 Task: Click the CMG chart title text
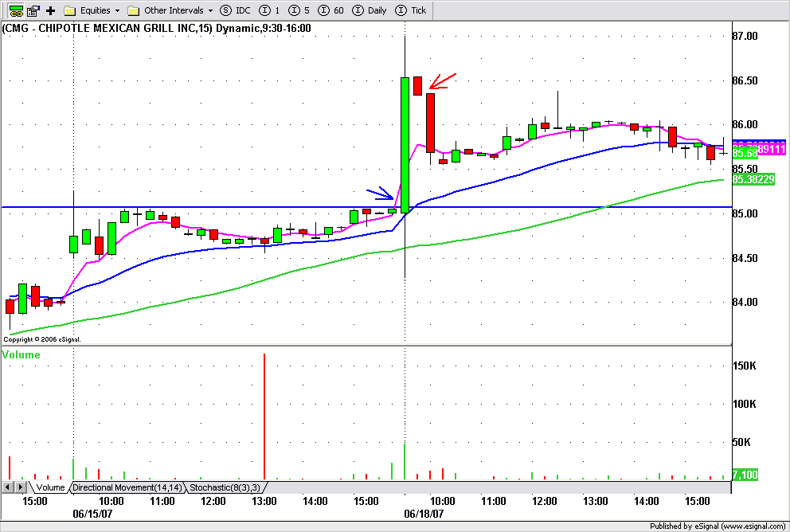157,28
